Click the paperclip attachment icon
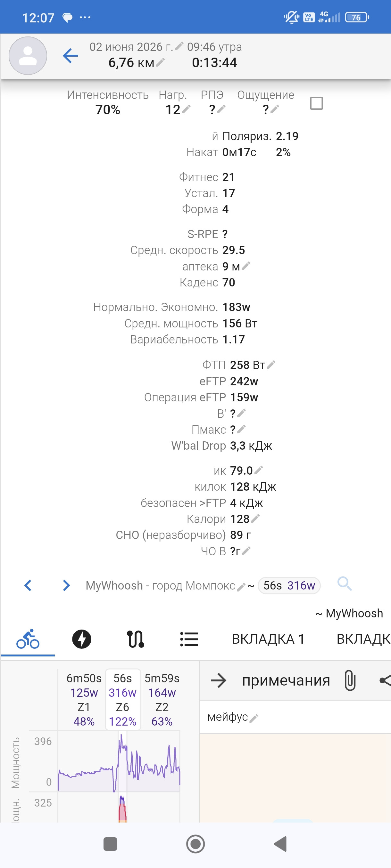This screenshot has height=868, width=391. 350,681
